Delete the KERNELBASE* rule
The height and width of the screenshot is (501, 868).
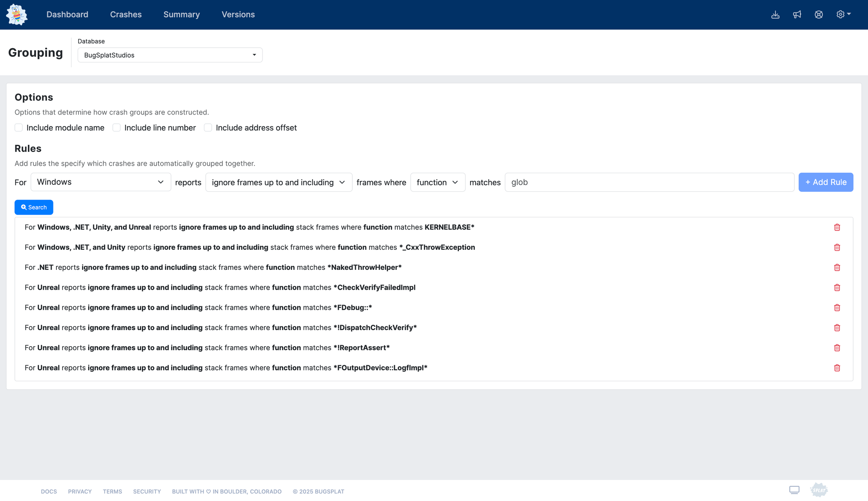[837, 227]
